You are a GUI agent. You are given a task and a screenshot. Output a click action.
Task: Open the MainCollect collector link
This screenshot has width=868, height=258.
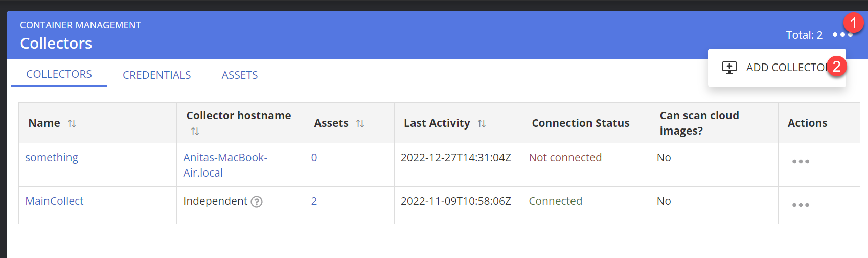coord(54,201)
